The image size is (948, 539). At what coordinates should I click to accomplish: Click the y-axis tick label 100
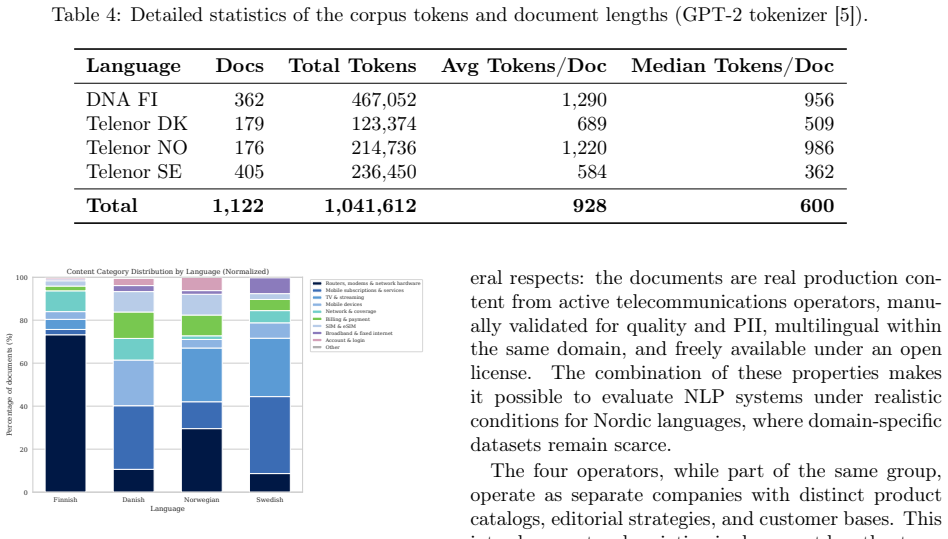point(22,278)
